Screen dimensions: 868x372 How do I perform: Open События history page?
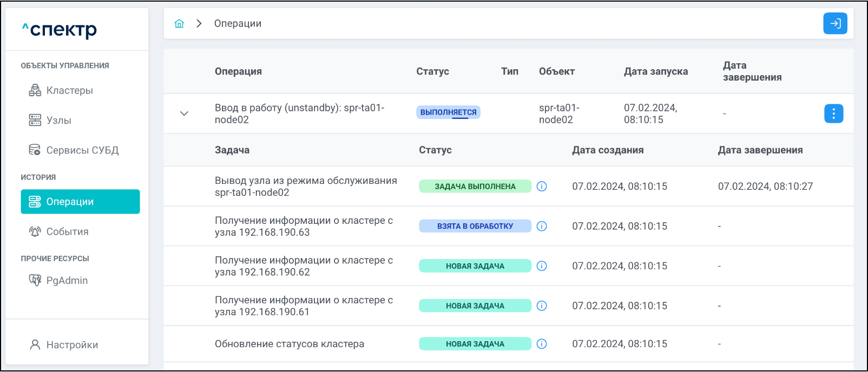[x=67, y=231]
